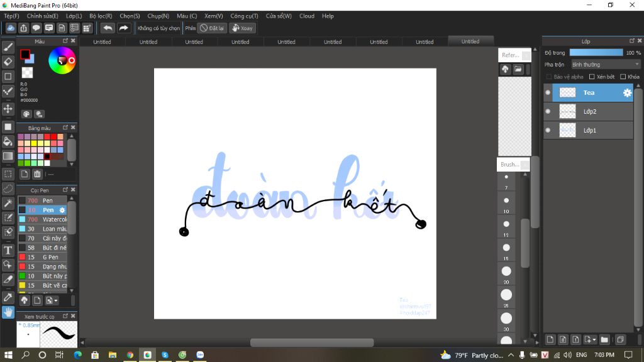Open File Explorer from taskbar
This screenshot has width=644, height=362.
(x=112, y=354)
